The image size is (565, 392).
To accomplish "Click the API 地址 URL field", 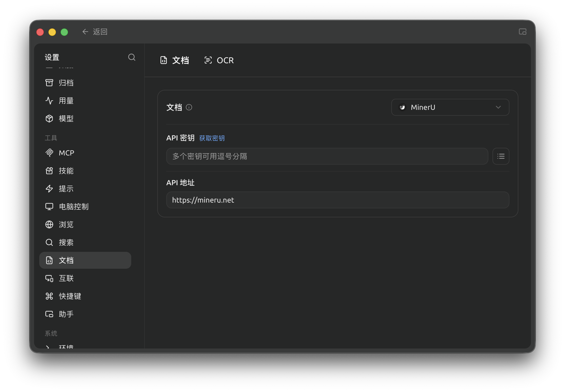I will point(338,200).
